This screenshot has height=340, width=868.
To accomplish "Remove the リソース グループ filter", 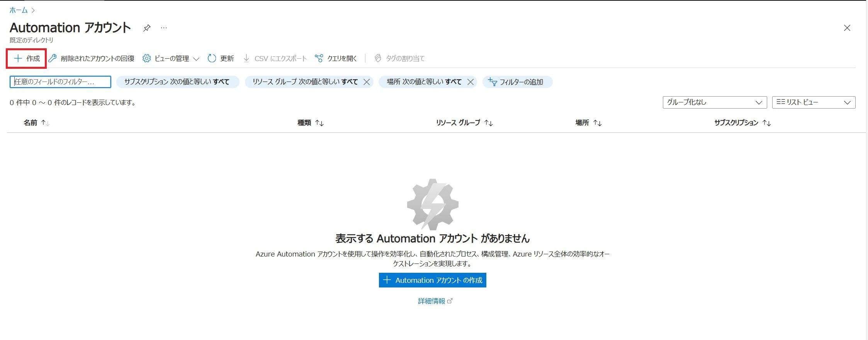I will pos(367,82).
